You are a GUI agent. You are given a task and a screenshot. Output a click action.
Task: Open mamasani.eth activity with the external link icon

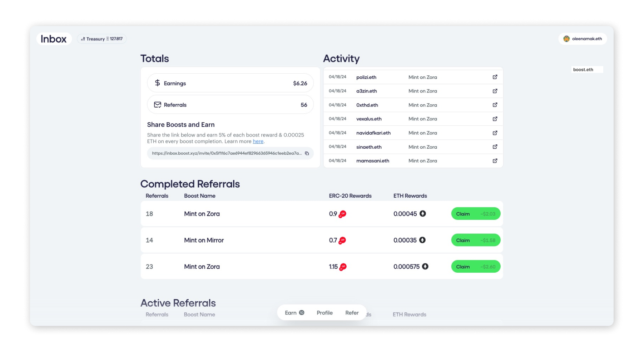[x=495, y=160]
